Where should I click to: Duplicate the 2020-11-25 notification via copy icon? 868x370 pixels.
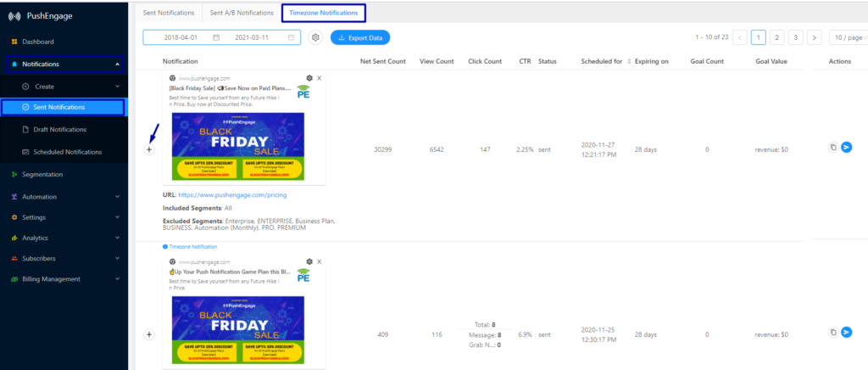tap(833, 333)
